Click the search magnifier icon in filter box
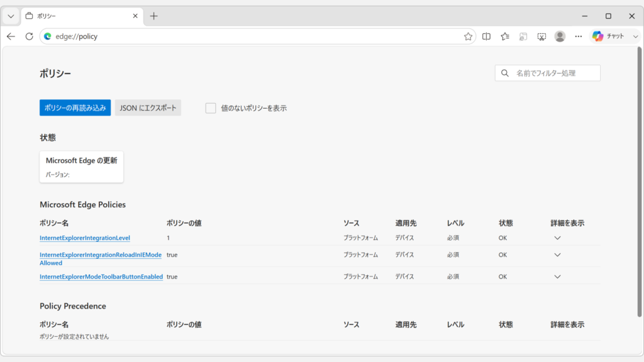The image size is (644, 362). coord(505,73)
